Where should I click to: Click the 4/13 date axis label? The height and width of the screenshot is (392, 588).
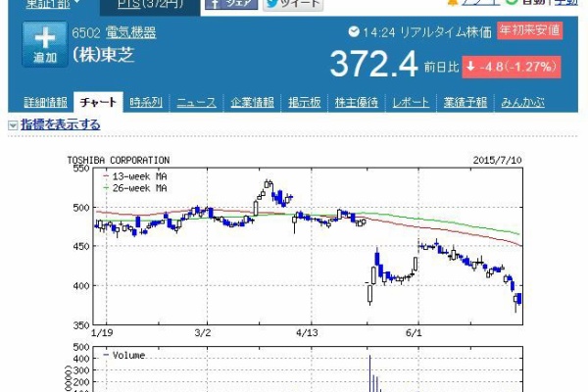[x=307, y=333]
